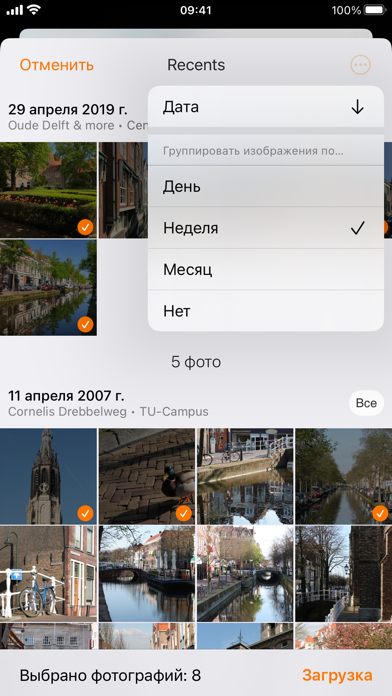Tap the Cornelis Drebbelweg • TU-Campus subtitle
The image size is (392, 696).
pos(108,411)
